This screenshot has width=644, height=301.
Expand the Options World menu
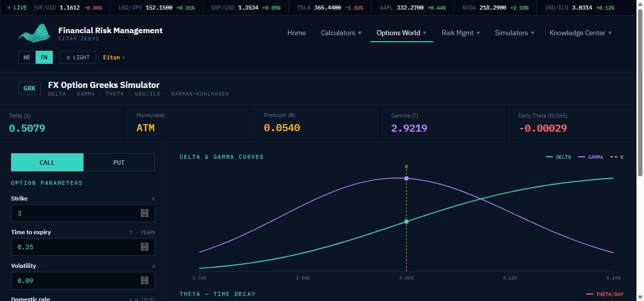pyautogui.click(x=401, y=33)
